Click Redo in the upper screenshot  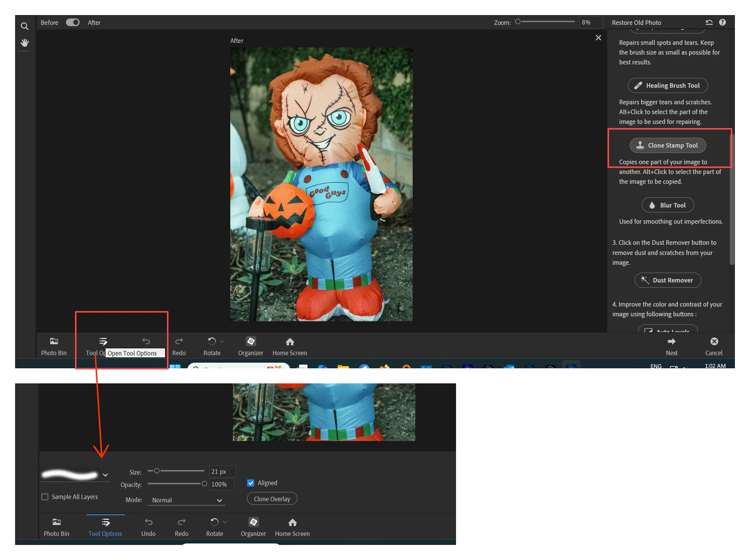coord(179,346)
